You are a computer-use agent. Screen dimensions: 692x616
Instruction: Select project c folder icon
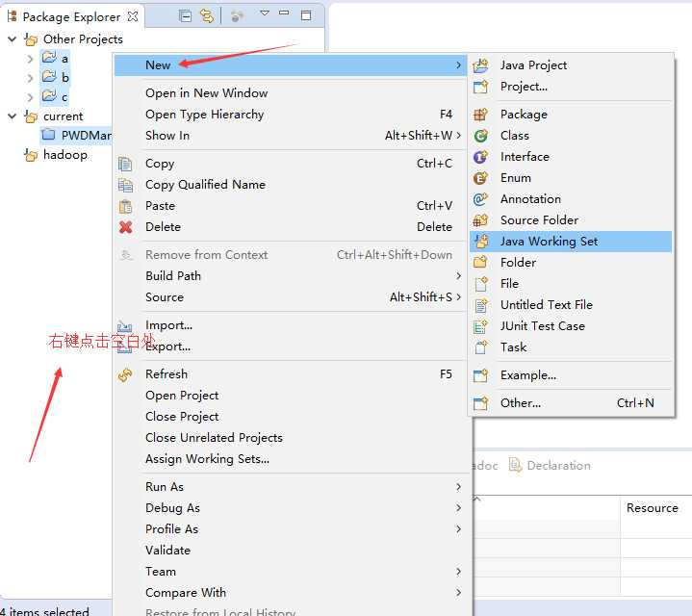click(x=49, y=95)
